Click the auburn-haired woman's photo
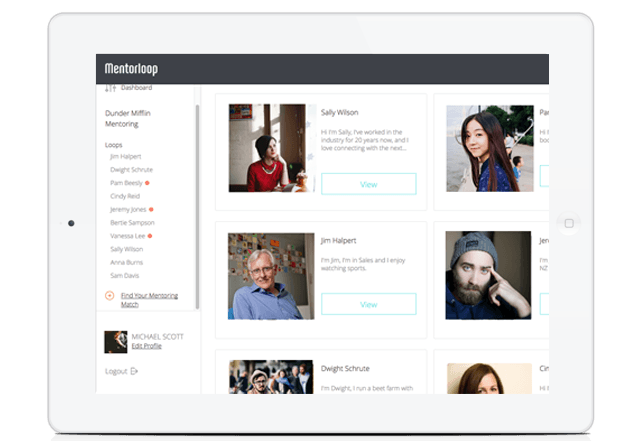 [489, 379]
